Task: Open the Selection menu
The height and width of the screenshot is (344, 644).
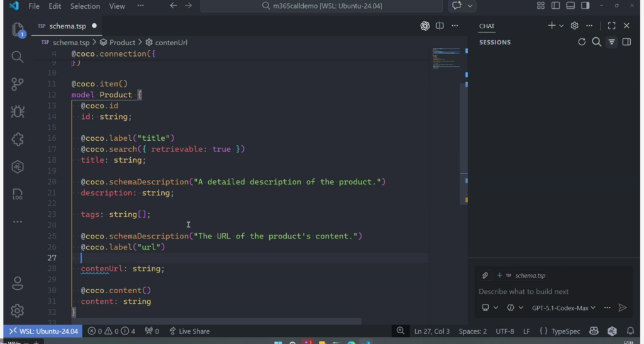Action: pyautogui.click(x=85, y=6)
